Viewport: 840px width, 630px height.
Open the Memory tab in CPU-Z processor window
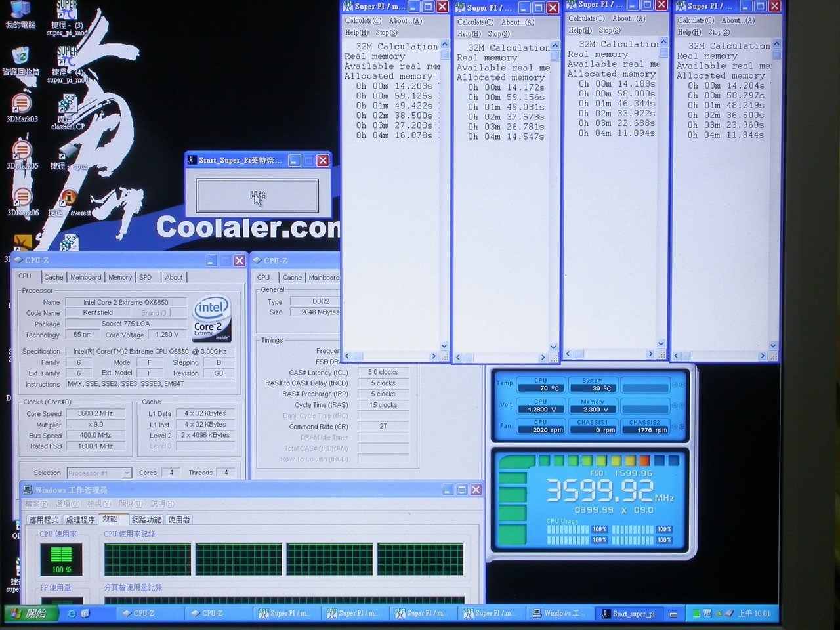(x=119, y=277)
